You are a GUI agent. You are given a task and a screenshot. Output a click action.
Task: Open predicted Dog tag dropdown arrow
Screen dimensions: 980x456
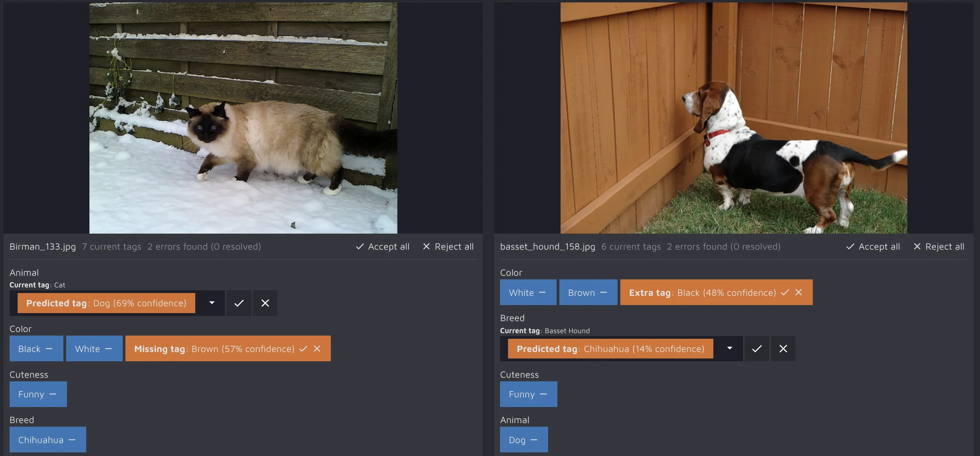212,303
